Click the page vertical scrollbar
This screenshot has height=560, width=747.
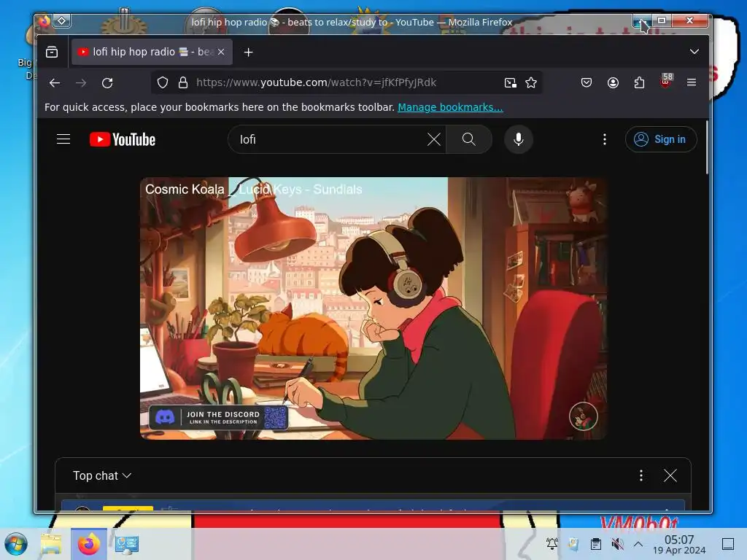(707, 147)
